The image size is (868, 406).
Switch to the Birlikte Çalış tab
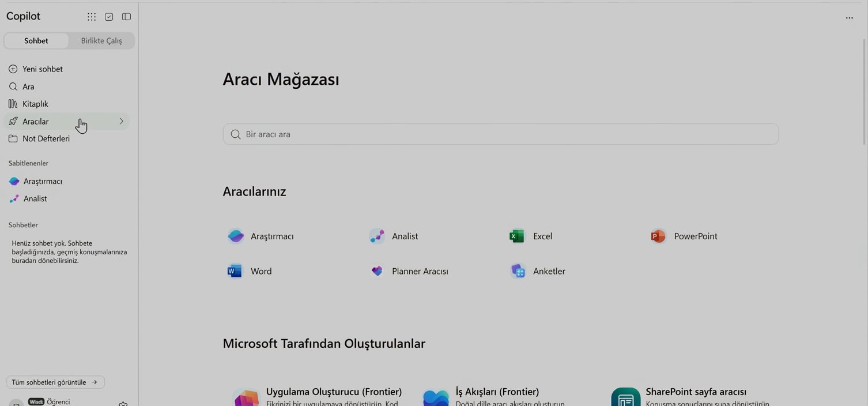point(101,40)
